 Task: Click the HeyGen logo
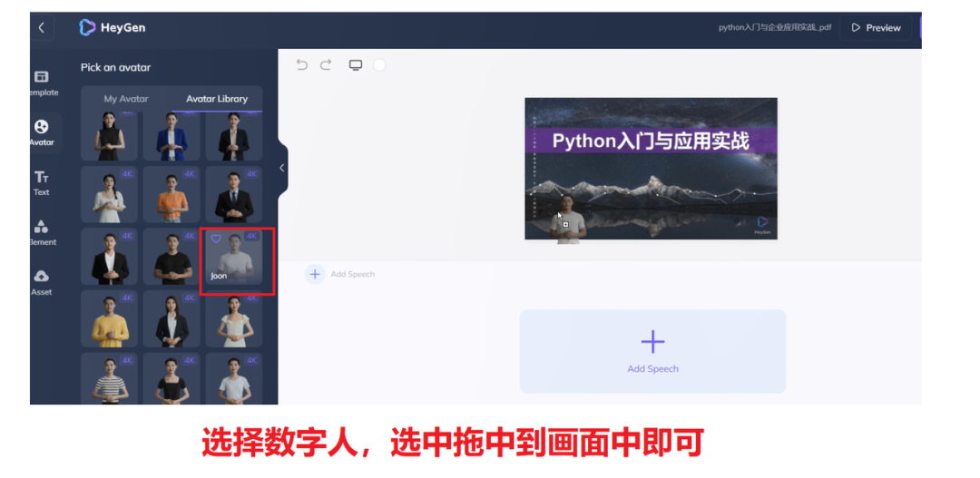coord(113,27)
